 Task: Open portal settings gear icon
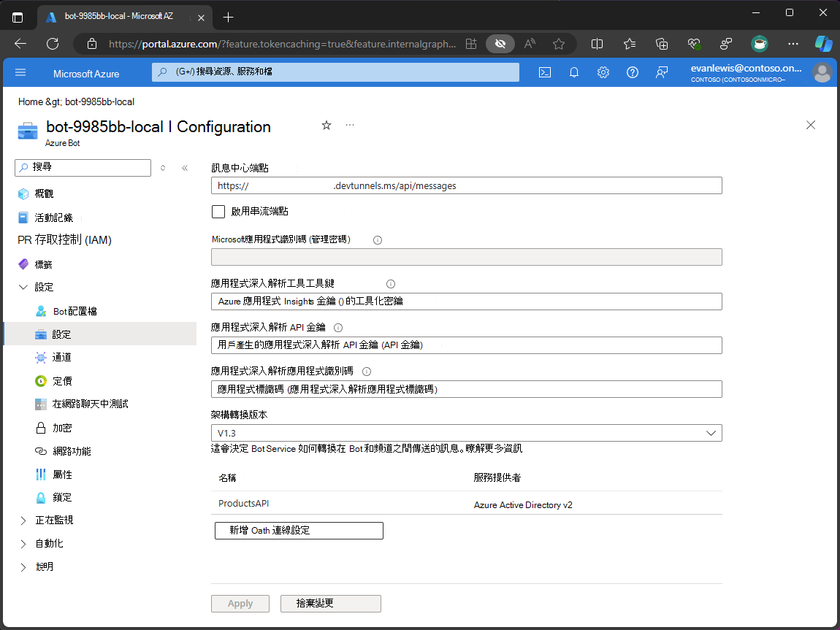tap(603, 72)
